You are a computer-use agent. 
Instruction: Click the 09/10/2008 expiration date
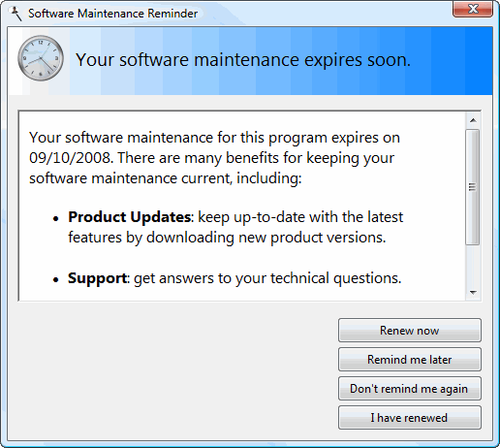[x=70, y=158]
